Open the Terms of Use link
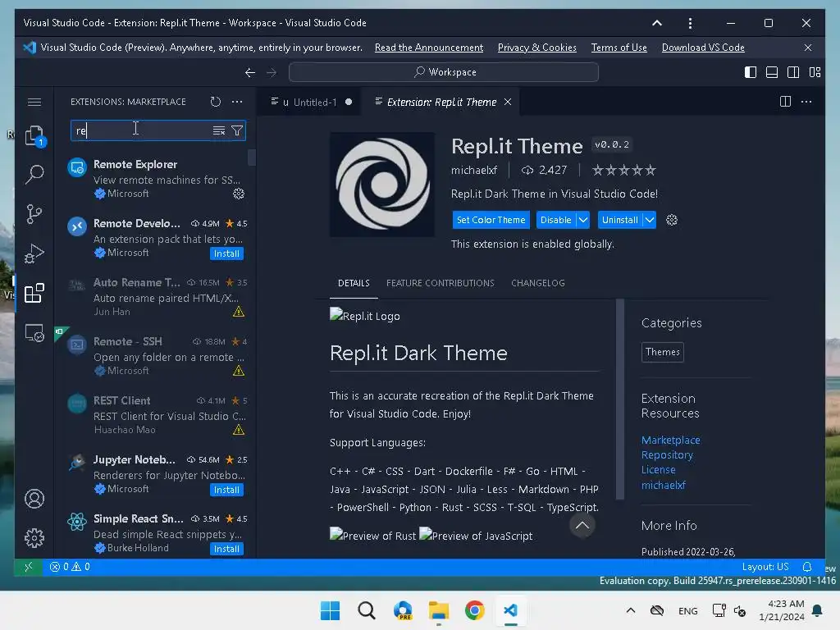Screen dimensions: 840x630 click(619, 48)
